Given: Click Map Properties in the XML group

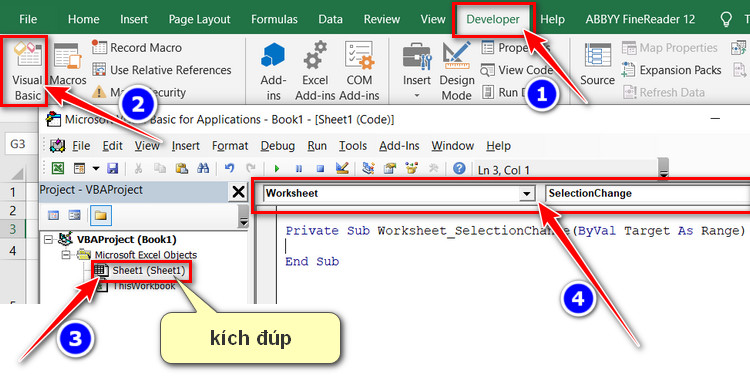Looking at the screenshot, I should pos(670,47).
